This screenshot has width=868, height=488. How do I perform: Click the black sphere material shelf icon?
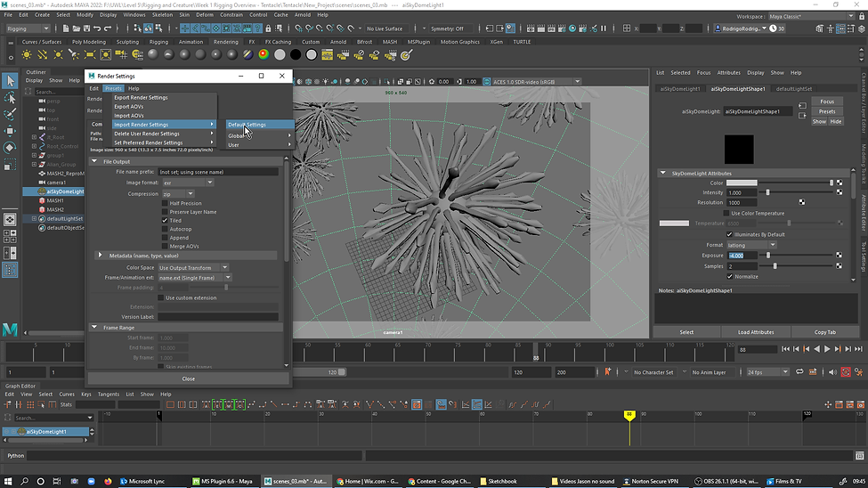tap(296, 54)
